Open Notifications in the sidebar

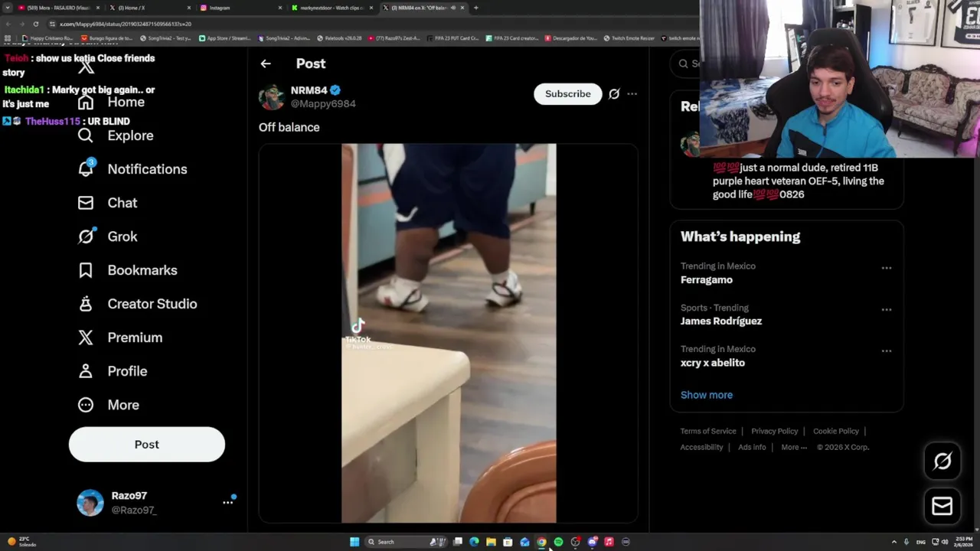coord(132,169)
